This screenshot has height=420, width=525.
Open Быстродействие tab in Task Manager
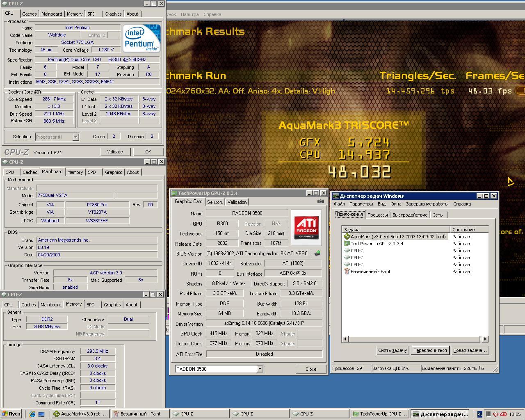click(x=410, y=215)
